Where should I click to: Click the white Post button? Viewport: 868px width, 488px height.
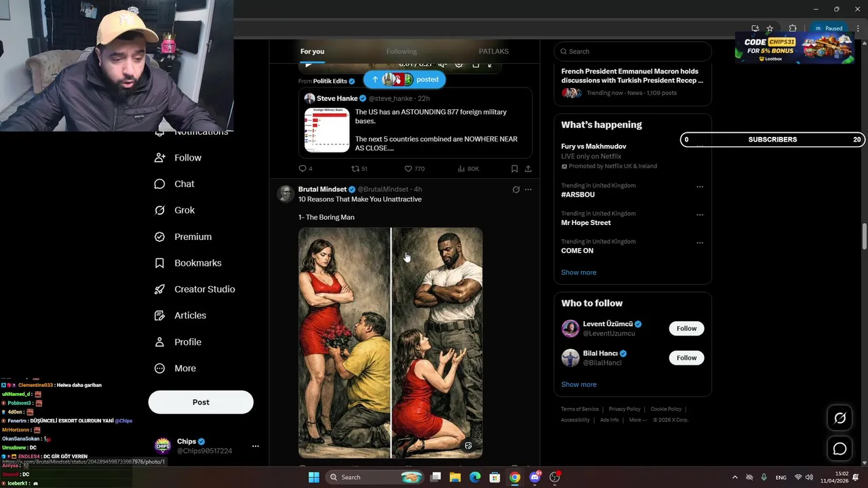pyautogui.click(x=201, y=402)
